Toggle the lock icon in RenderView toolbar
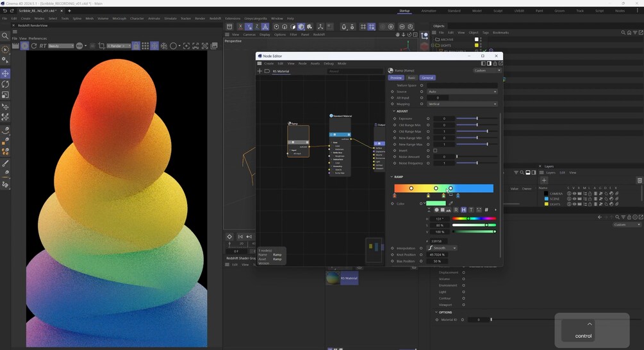Image resolution: width=644 pixels, height=350 pixels. click(x=136, y=46)
